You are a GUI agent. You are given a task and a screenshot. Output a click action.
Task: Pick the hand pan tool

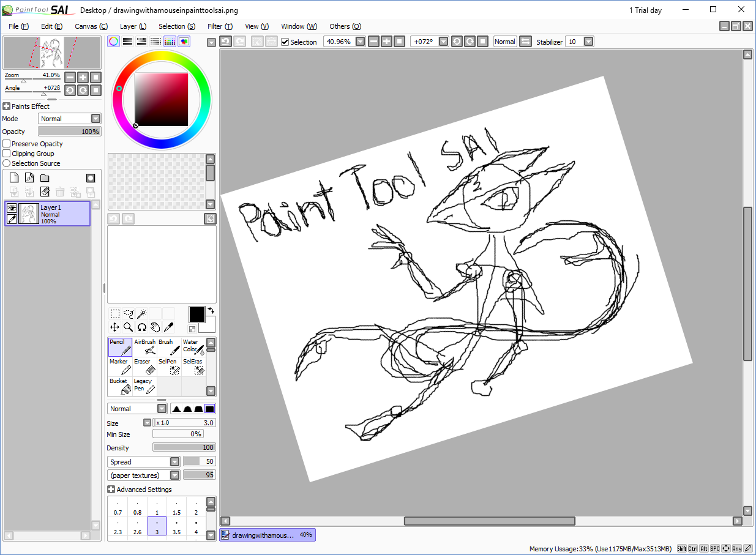(x=155, y=327)
